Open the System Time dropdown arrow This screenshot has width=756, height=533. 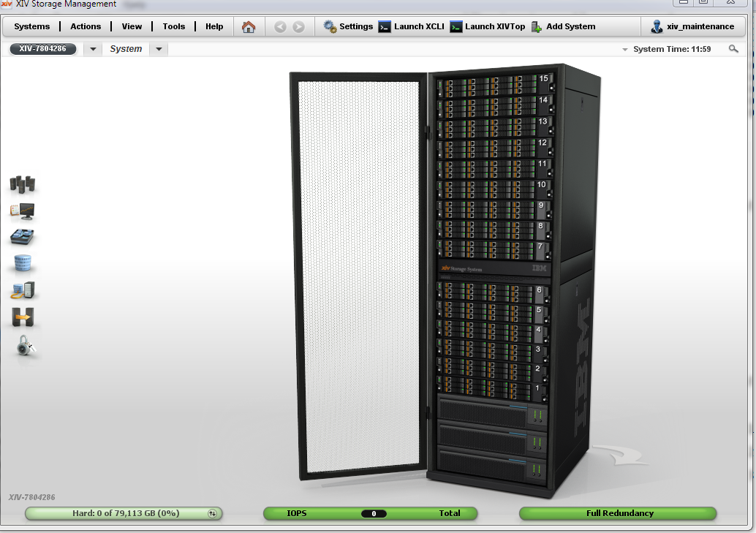(625, 50)
